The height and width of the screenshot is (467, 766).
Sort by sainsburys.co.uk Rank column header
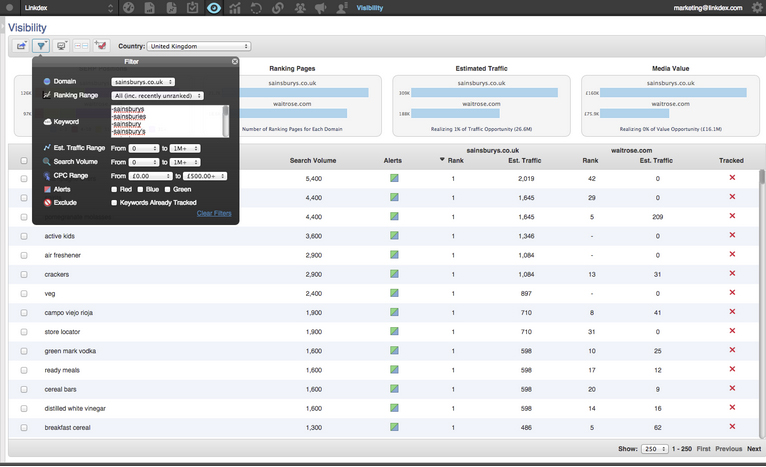[x=455, y=160]
